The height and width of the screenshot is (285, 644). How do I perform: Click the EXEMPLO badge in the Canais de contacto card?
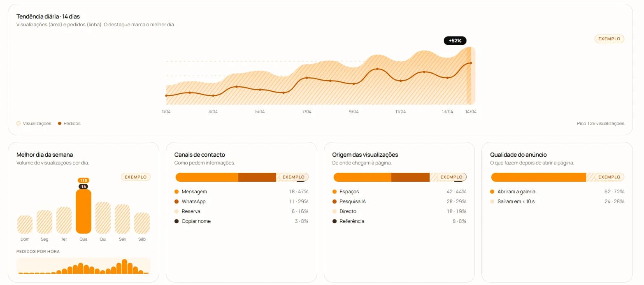293,177
